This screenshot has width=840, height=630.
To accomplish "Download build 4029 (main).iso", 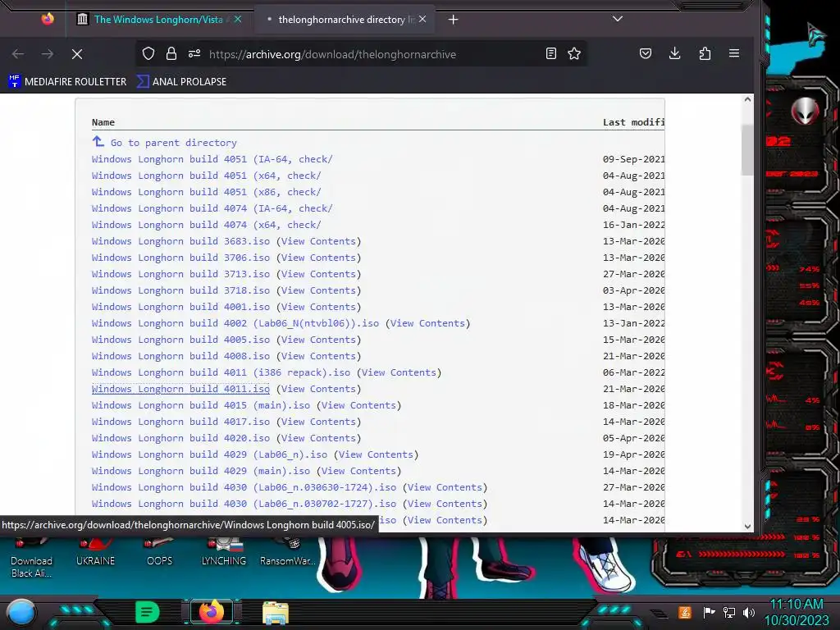I will [x=201, y=471].
